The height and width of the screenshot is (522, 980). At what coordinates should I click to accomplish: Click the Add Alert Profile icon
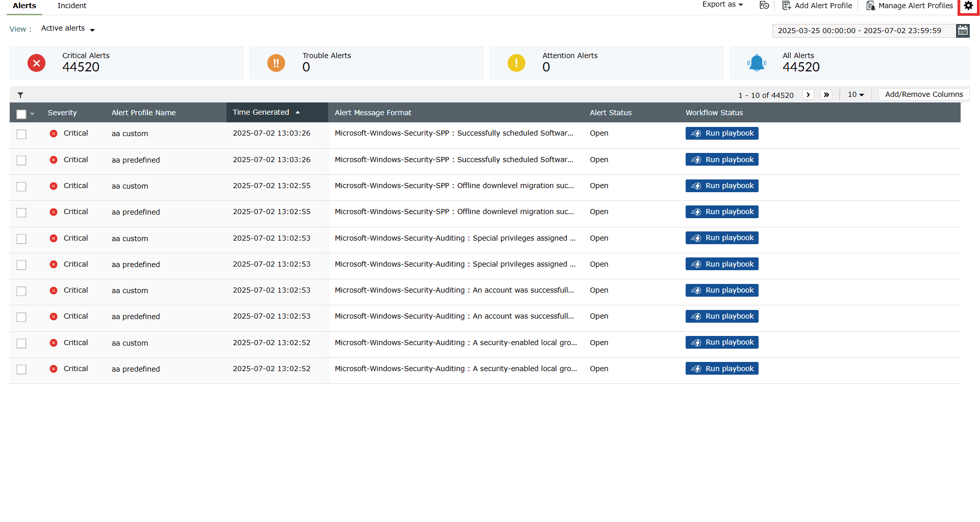[x=785, y=6]
